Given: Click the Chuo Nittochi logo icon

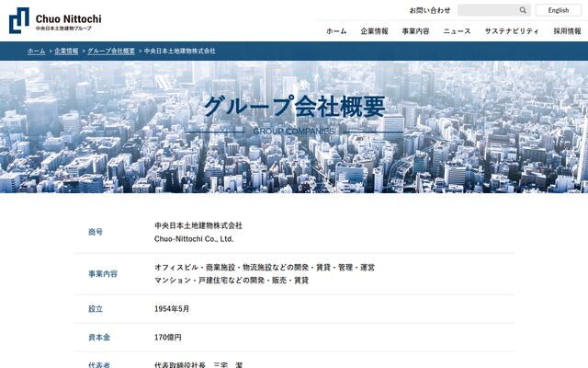Looking at the screenshot, I should coord(18,20).
